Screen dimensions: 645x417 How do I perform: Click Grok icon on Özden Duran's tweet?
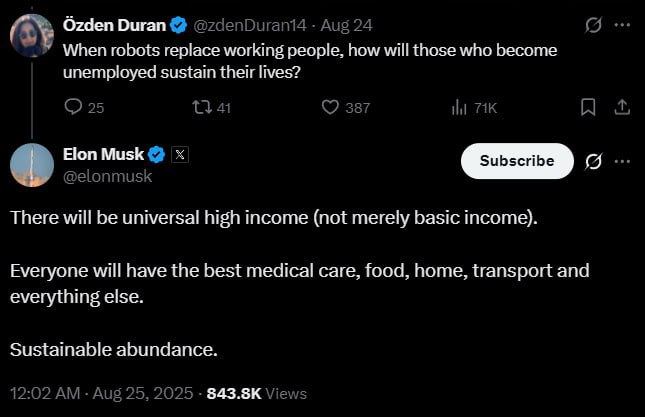(x=592, y=23)
